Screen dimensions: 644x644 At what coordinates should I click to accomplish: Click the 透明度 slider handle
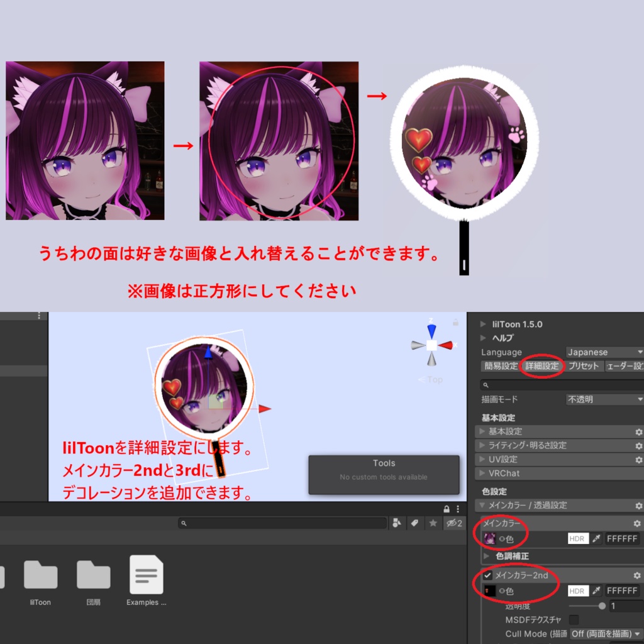pyautogui.click(x=602, y=605)
